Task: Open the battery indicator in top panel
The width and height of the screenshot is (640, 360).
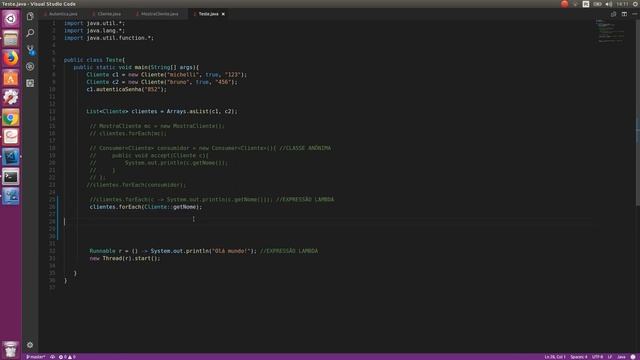Action: tap(597, 4)
